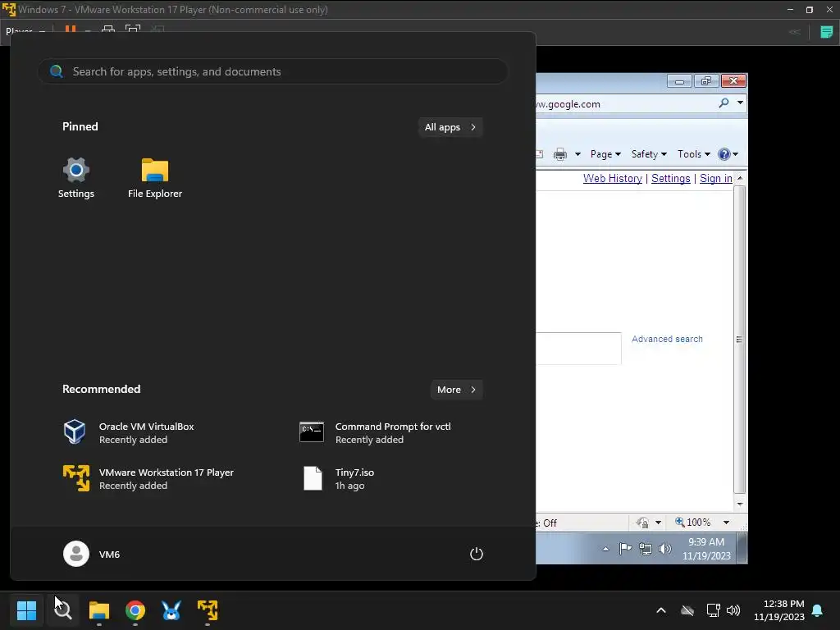This screenshot has width=840, height=630.
Task: Click the Windows Start button
Action: [26, 609]
